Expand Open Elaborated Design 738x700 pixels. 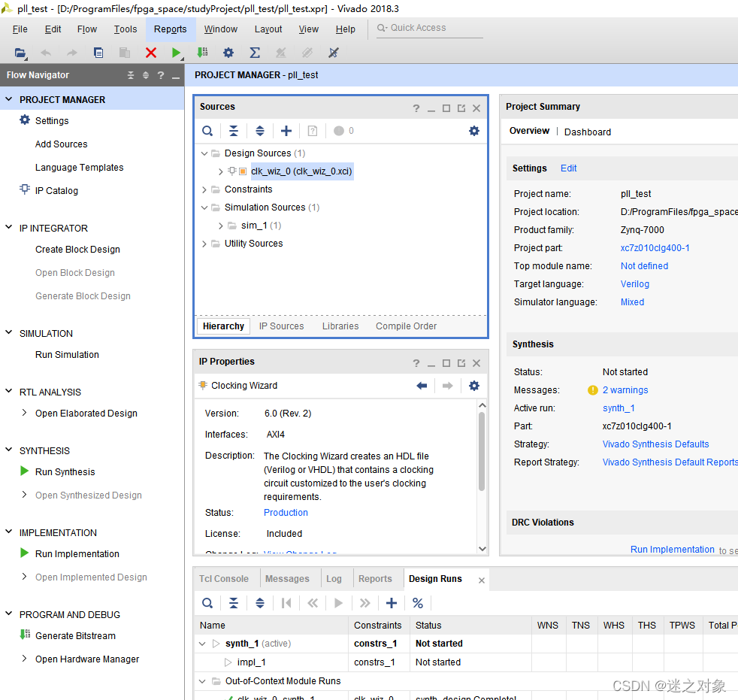[25, 413]
